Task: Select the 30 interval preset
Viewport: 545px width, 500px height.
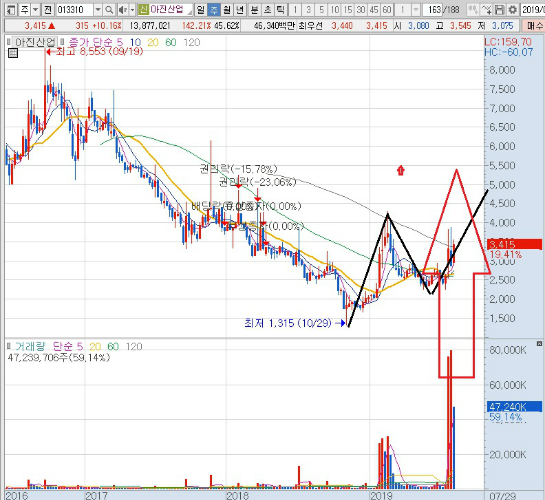Action: pyautogui.click(x=361, y=10)
